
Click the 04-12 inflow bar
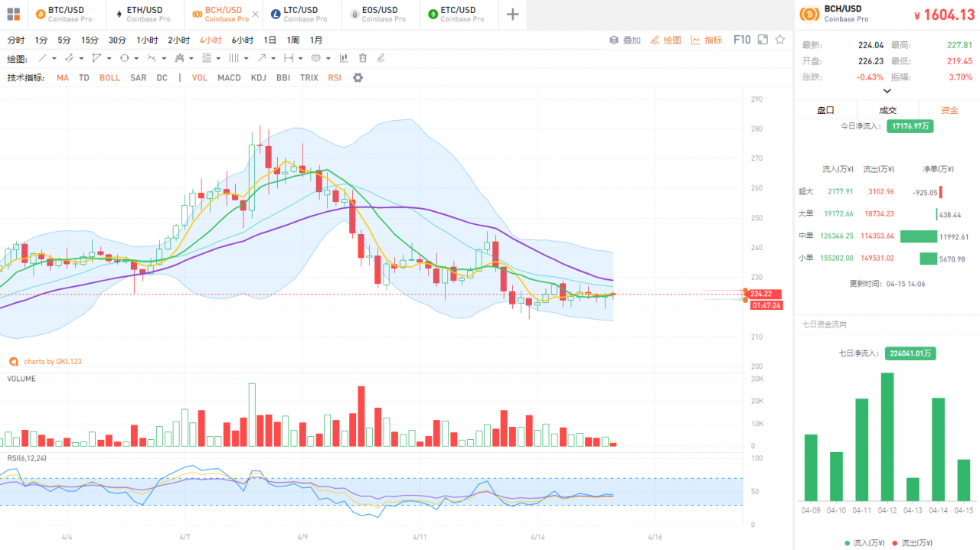(x=887, y=436)
